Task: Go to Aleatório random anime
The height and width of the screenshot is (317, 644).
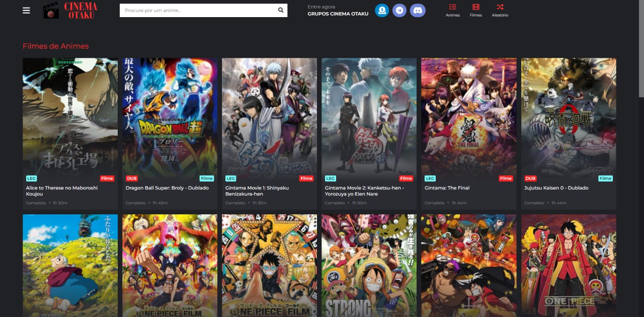Action: pos(500,11)
